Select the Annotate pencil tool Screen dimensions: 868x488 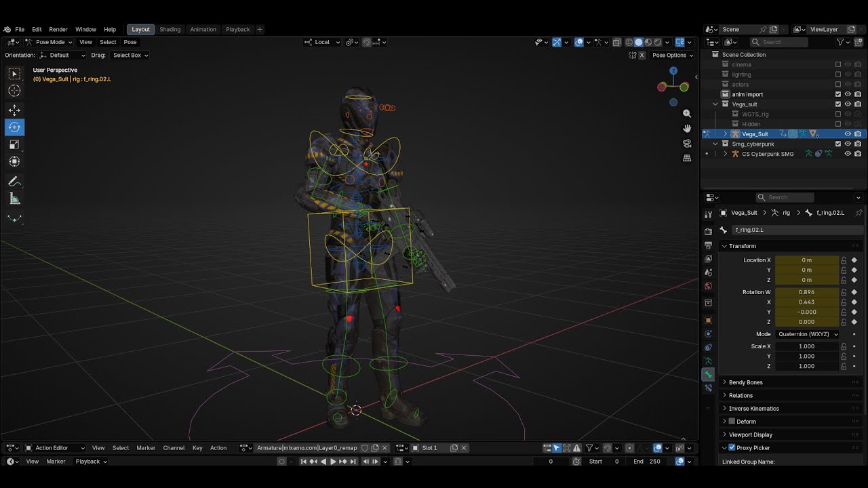[x=14, y=182]
